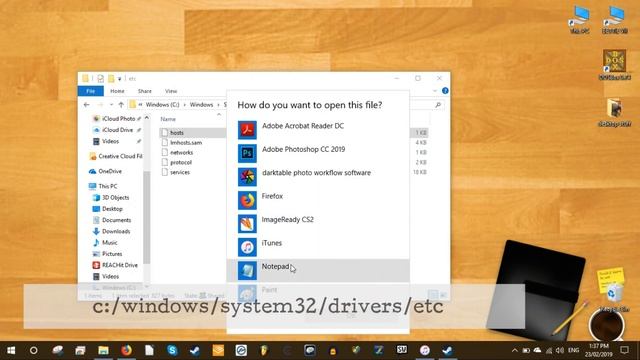Viewport: 640px width, 360px height.
Task: Open the Share ribbon tab
Action: [x=144, y=91]
